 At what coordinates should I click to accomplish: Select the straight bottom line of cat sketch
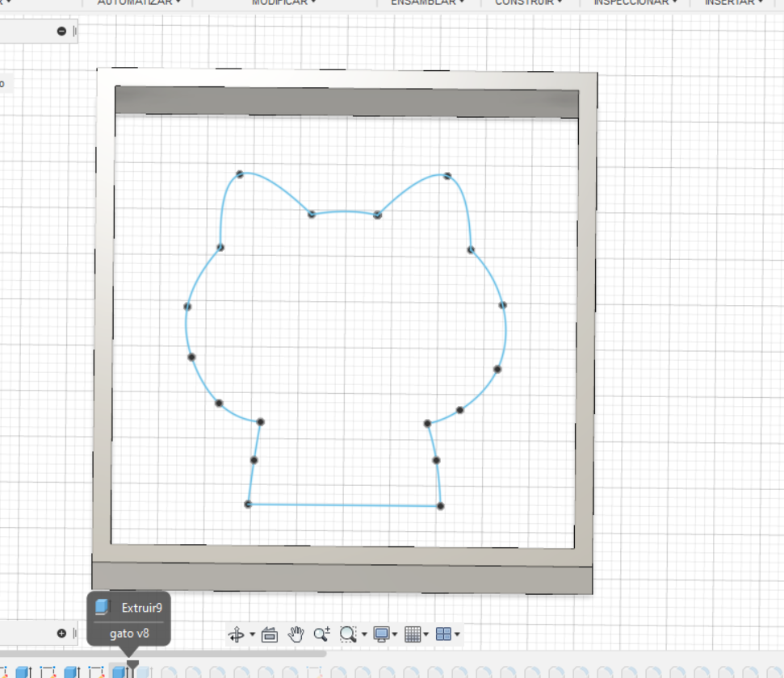click(x=344, y=505)
